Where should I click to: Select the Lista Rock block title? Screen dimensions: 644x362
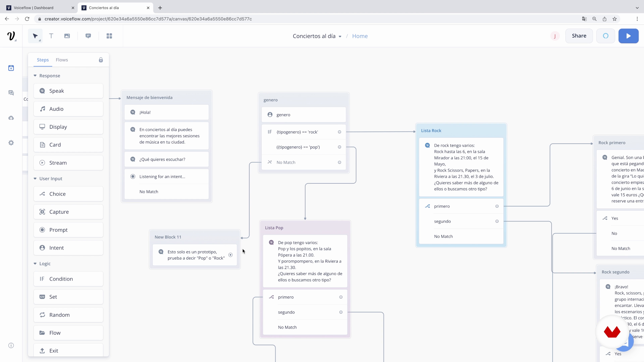point(431,131)
